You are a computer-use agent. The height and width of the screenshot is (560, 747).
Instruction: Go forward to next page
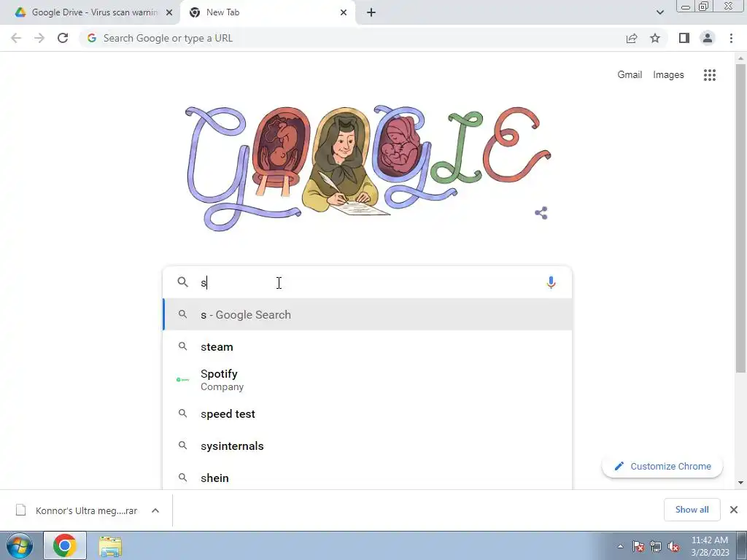[x=39, y=38]
